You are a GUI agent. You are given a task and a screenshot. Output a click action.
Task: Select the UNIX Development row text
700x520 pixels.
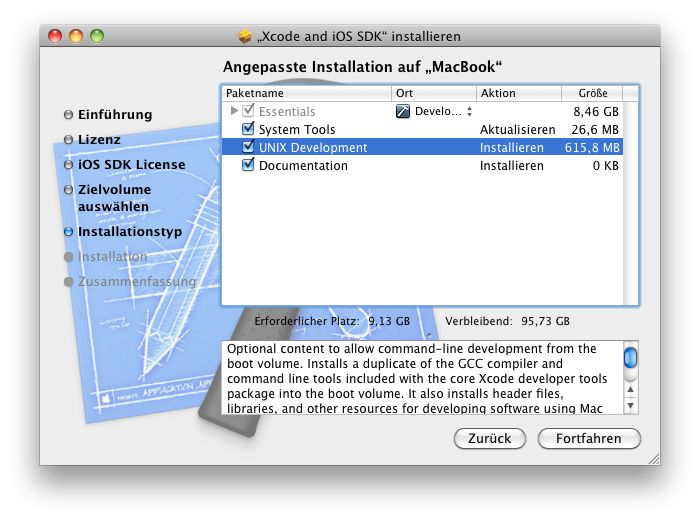313,148
